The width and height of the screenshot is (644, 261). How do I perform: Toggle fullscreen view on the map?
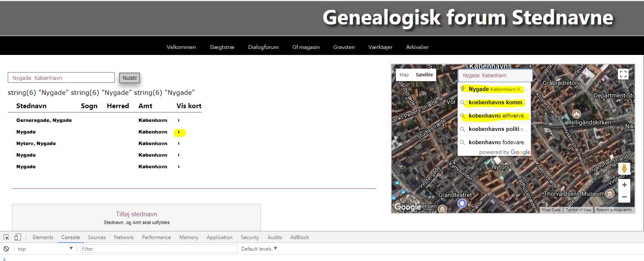coord(623,74)
